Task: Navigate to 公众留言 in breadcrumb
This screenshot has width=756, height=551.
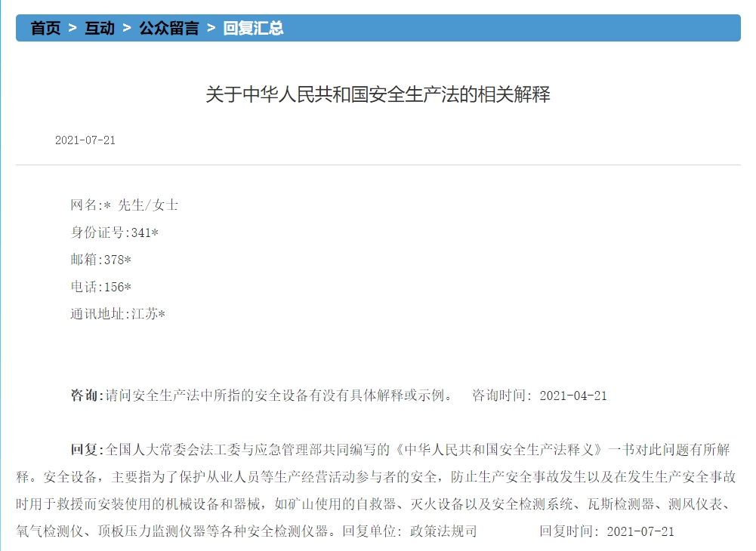Action: [x=168, y=28]
